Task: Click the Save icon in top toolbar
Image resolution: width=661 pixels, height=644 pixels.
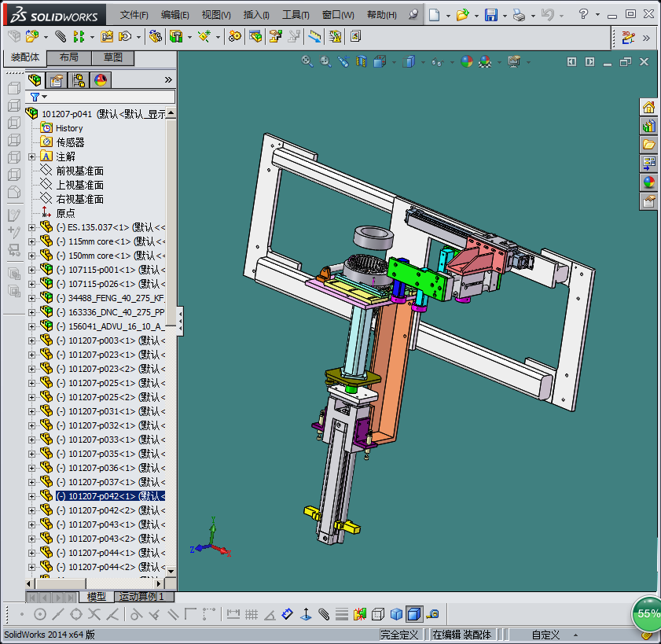Action: pyautogui.click(x=490, y=15)
